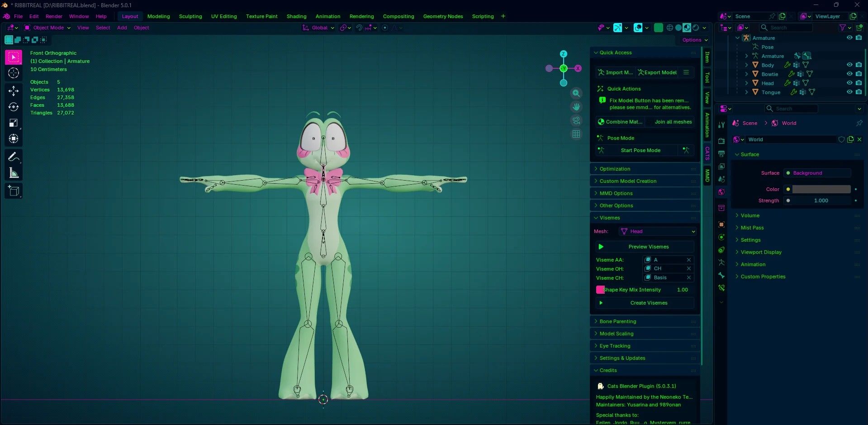The height and width of the screenshot is (425, 868).
Task: Disable Tongue in renders camera icon
Action: 859,92
